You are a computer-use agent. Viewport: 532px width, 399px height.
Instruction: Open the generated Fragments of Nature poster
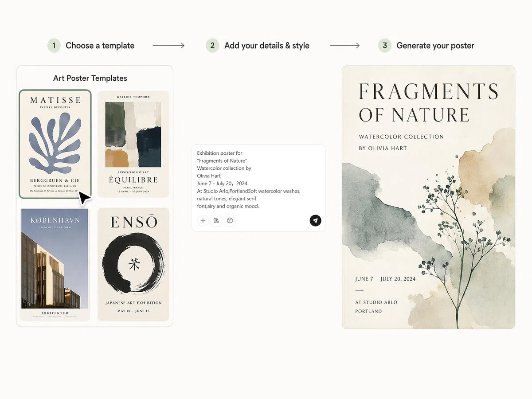point(428,197)
